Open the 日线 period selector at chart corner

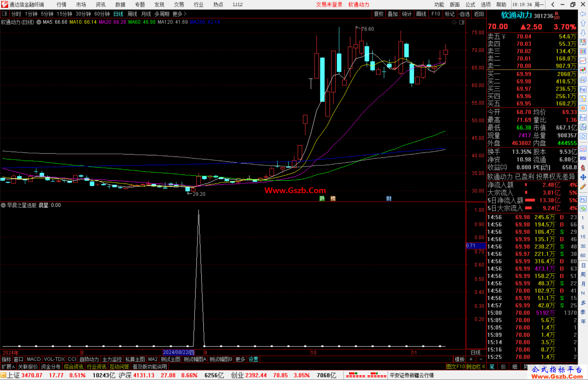point(476,352)
